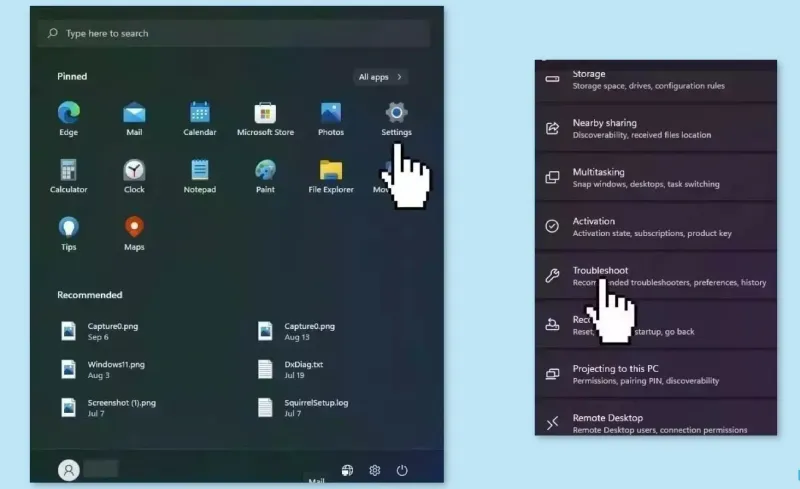Open Multitasking settings
This screenshot has width=800, height=489.
click(656, 177)
